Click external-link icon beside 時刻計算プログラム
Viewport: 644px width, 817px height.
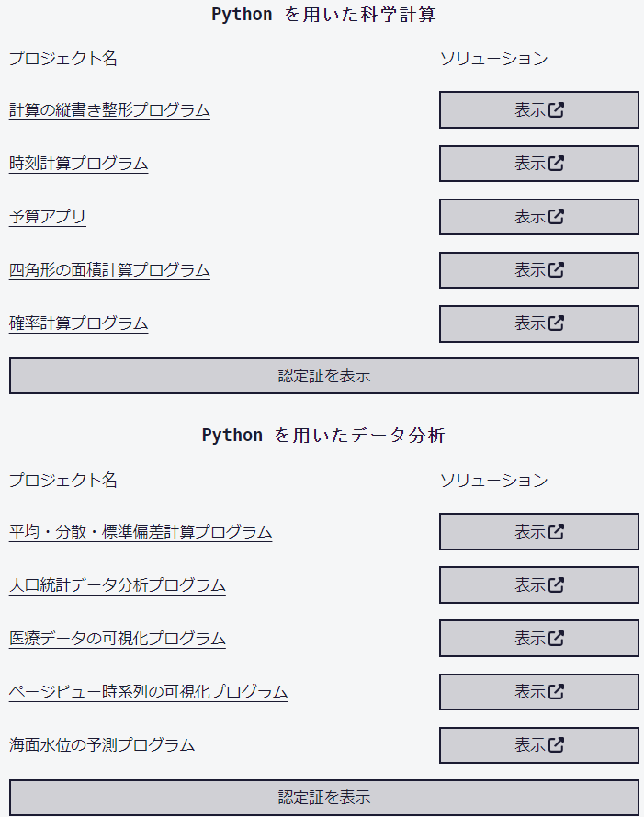556,163
